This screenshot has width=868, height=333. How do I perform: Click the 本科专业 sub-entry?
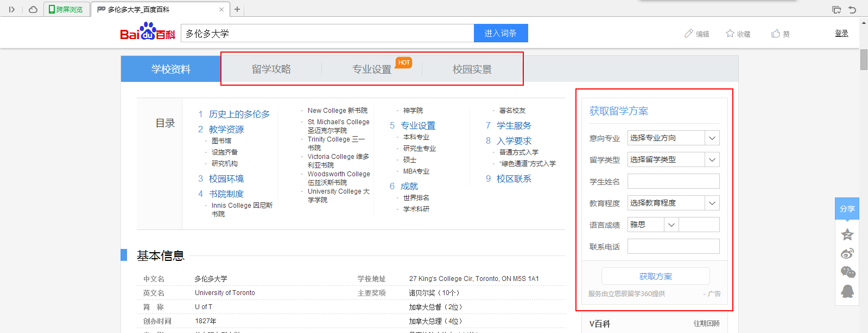(x=416, y=137)
